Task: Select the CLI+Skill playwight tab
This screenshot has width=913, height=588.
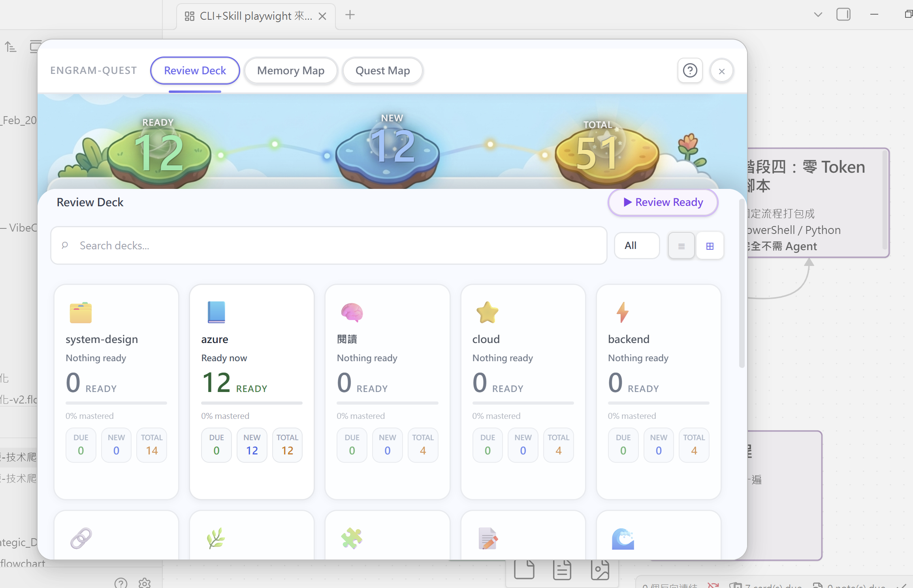Action: pyautogui.click(x=256, y=16)
